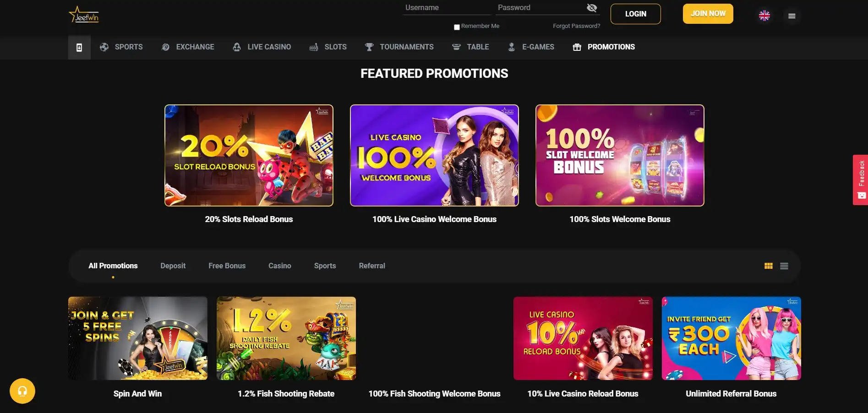This screenshot has width=868, height=413.
Task: Select the Deposit promotions tab
Action: click(173, 266)
